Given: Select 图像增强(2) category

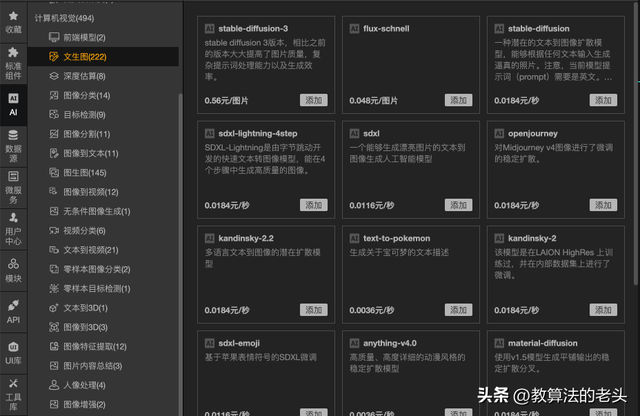Looking at the screenshot, I should click(x=84, y=405).
